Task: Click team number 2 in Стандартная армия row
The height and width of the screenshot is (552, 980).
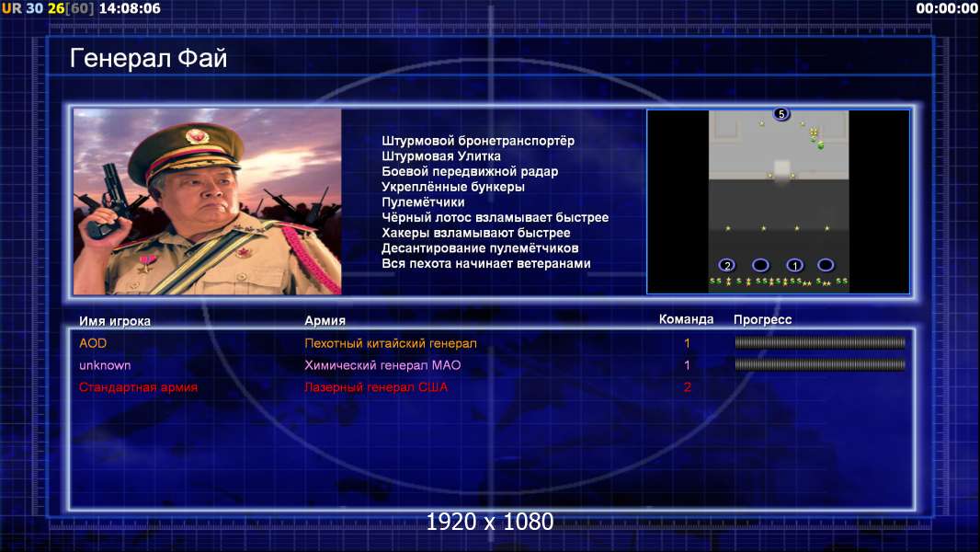Action: (x=687, y=387)
